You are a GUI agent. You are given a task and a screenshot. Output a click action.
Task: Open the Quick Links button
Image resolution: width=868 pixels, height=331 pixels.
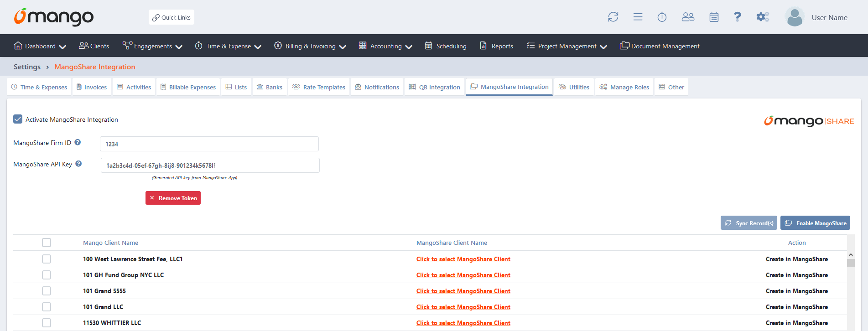tap(172, 17)
